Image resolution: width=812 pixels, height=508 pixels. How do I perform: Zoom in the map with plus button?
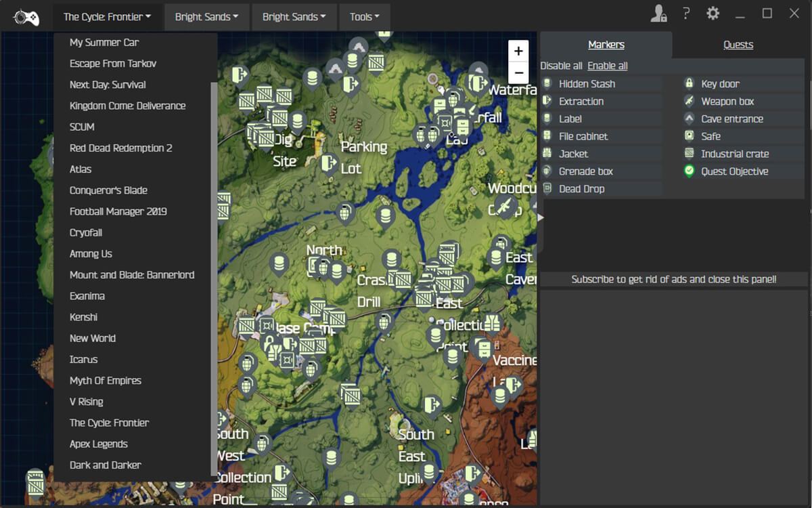(518, 51)
